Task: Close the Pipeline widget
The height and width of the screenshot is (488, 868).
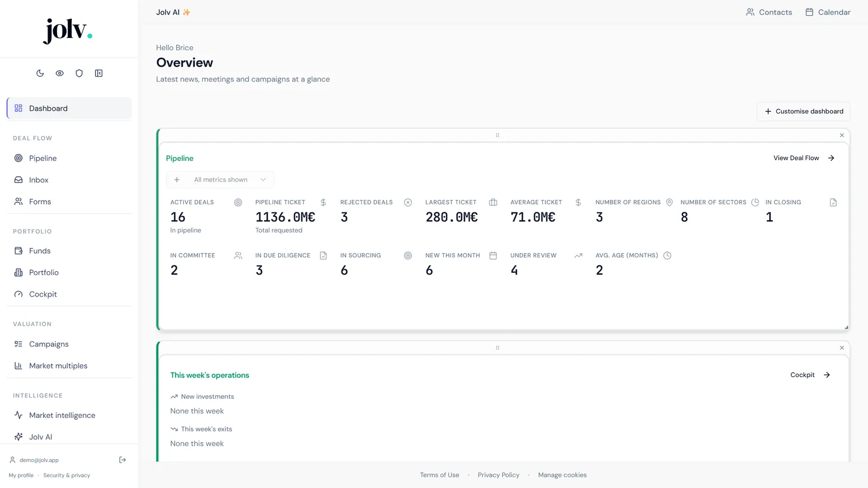Action: (842, 136)
